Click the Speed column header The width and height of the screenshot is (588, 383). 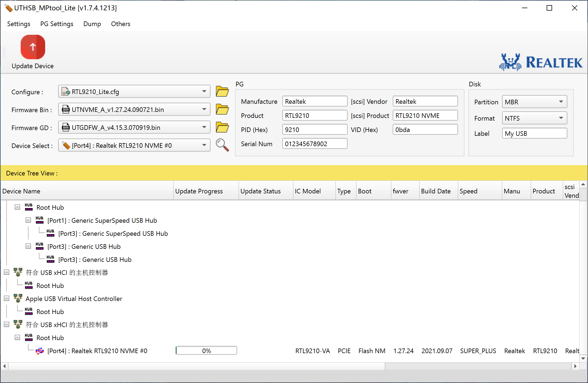pos(480,191)
